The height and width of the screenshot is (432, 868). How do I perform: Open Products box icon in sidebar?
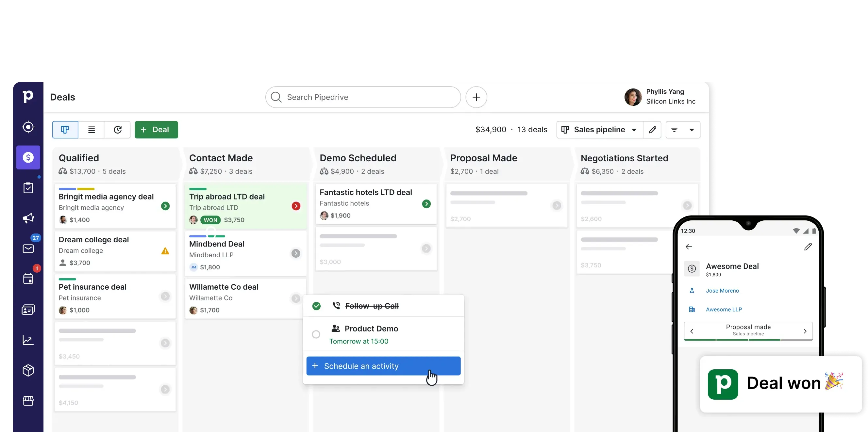[28, 370]
